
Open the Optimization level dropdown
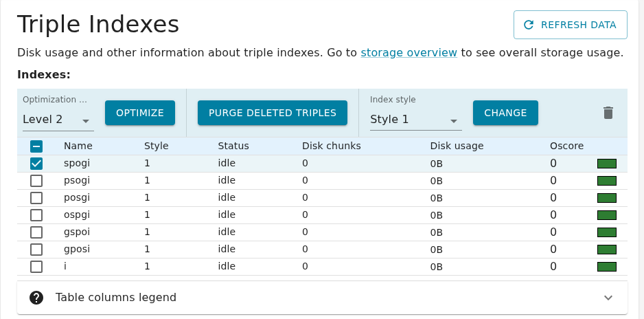(58, 120)
